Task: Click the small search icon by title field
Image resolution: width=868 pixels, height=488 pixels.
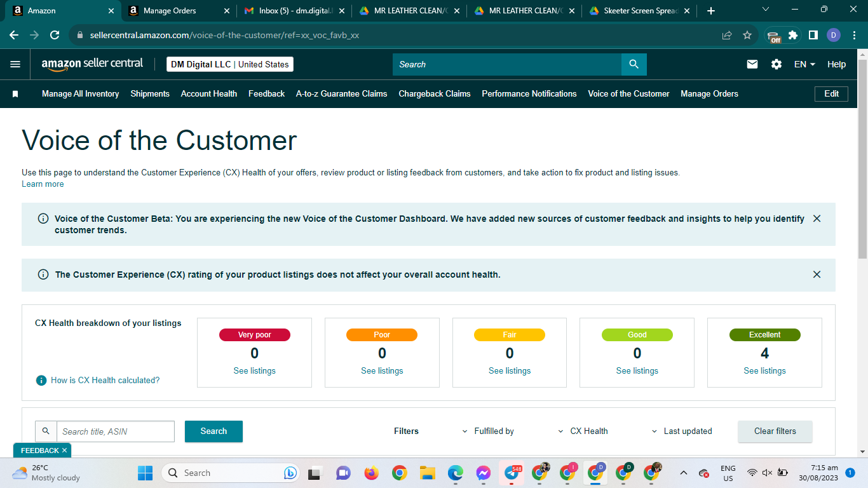Action: pyautogui.click(x=46, y=431)
